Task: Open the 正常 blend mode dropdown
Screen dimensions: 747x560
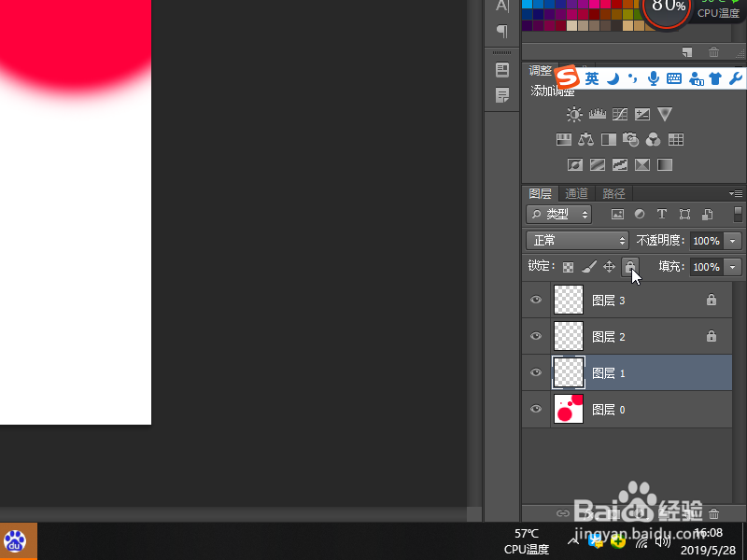Action: click(x=577, y=241)
